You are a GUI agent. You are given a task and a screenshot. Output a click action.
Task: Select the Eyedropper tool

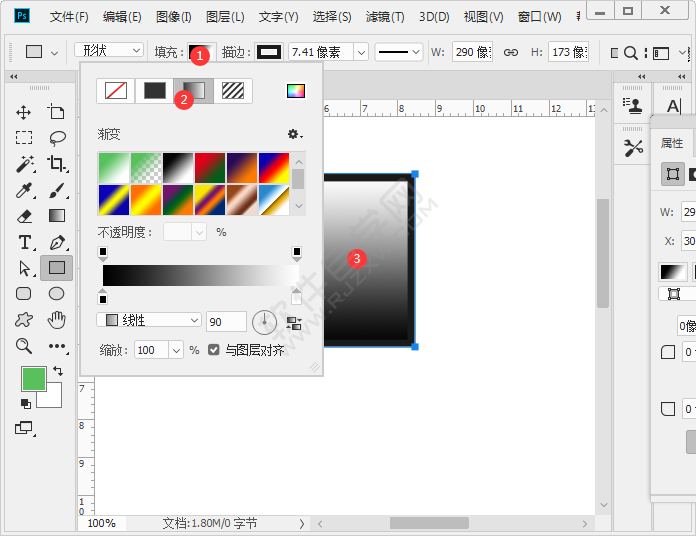click(24, 190)
